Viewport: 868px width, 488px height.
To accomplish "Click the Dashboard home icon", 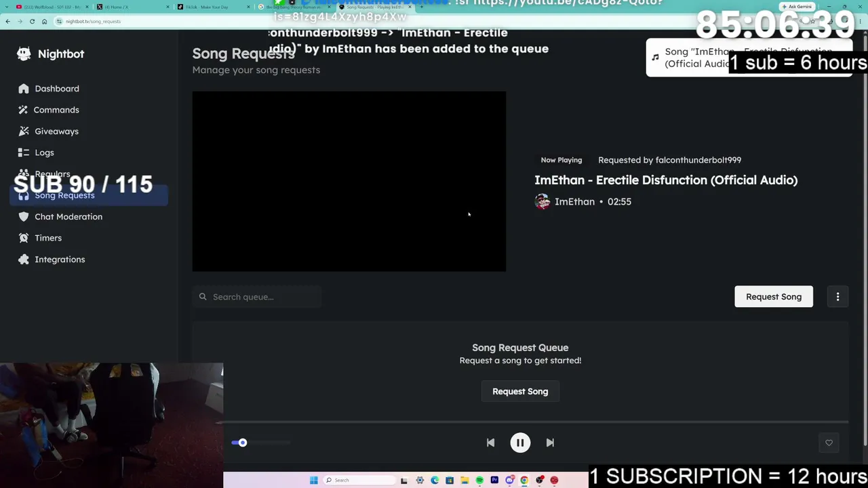I will 24,89.
